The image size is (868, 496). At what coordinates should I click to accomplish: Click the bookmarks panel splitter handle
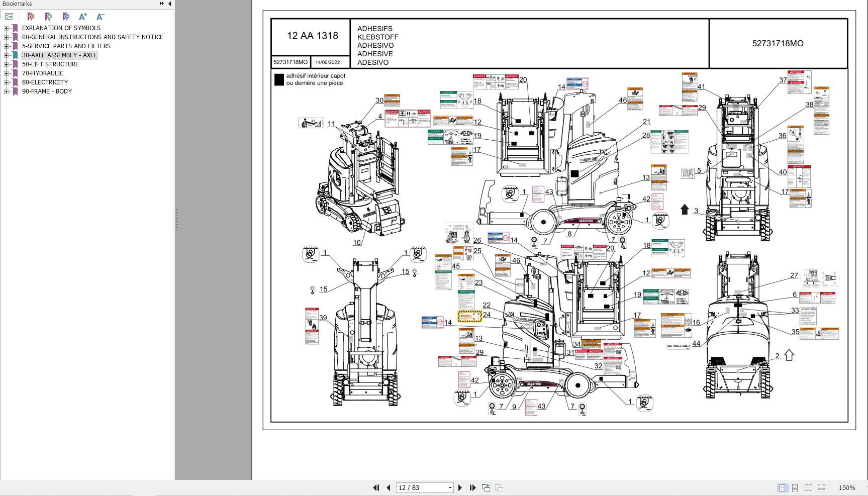pos(176,220)
